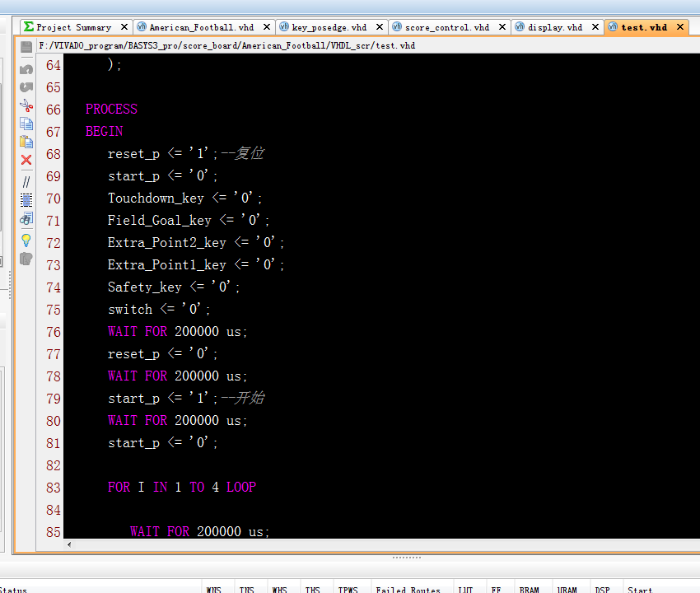Cut selection with the scissors icon
The width and height of the screenshot is (700, 593).
26,105
